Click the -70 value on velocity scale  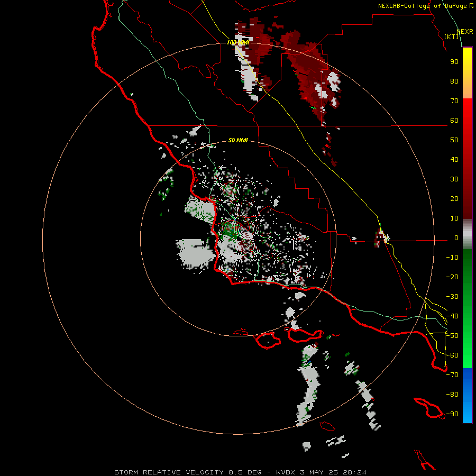tap(452, 375)
